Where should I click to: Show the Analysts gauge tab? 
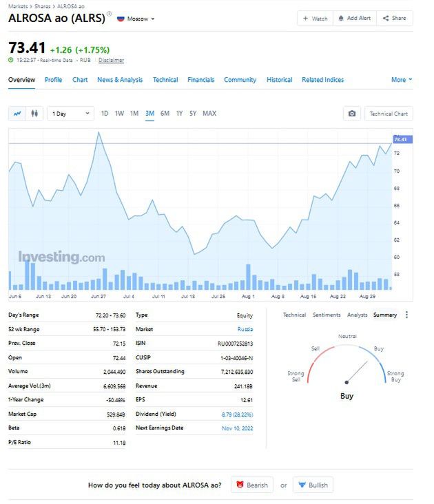coord(357,315)
